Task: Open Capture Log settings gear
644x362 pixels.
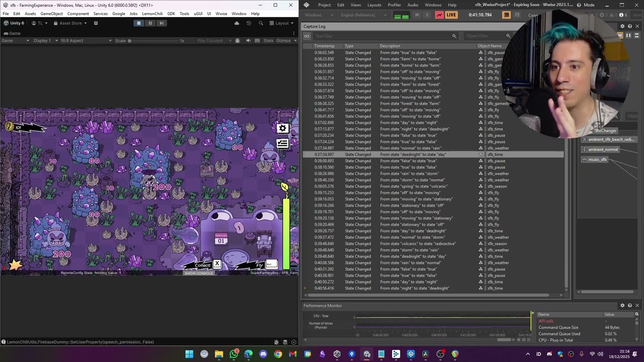Action: pyautogui.click(x=622, y=26)
